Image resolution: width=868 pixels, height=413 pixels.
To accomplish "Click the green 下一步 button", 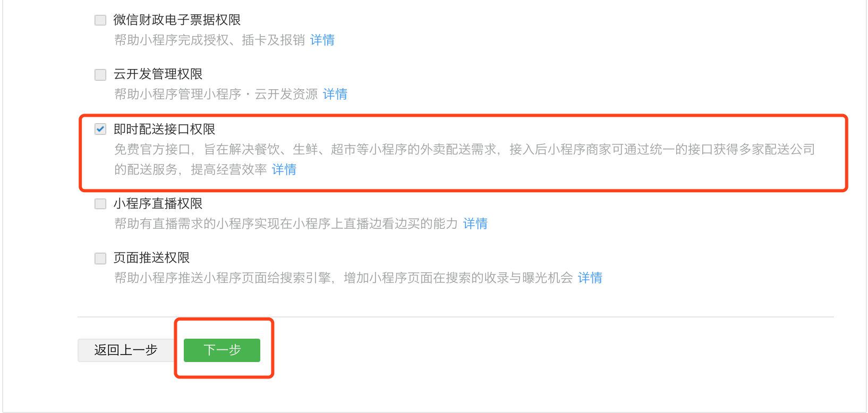I will tap(222, 350).
